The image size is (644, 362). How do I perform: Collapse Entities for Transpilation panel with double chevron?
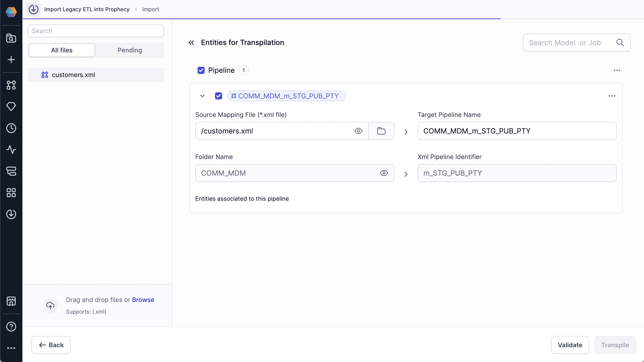191,43
